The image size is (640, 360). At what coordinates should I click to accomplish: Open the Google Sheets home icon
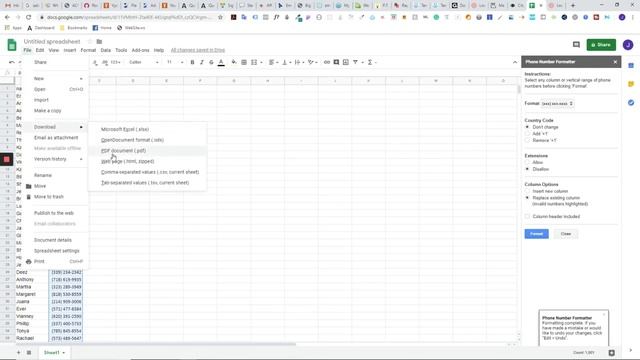click(12, 45)
